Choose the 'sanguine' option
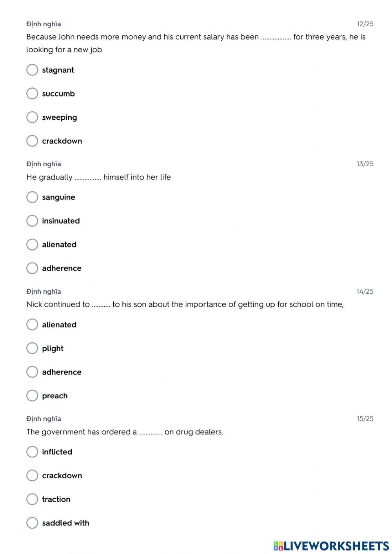 click(32, 197)
